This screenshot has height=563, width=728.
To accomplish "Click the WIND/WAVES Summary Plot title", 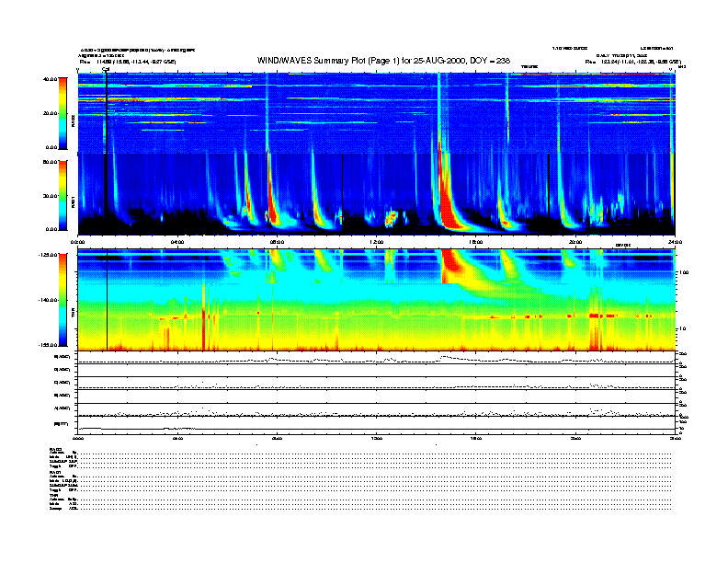I will [383, 61].
